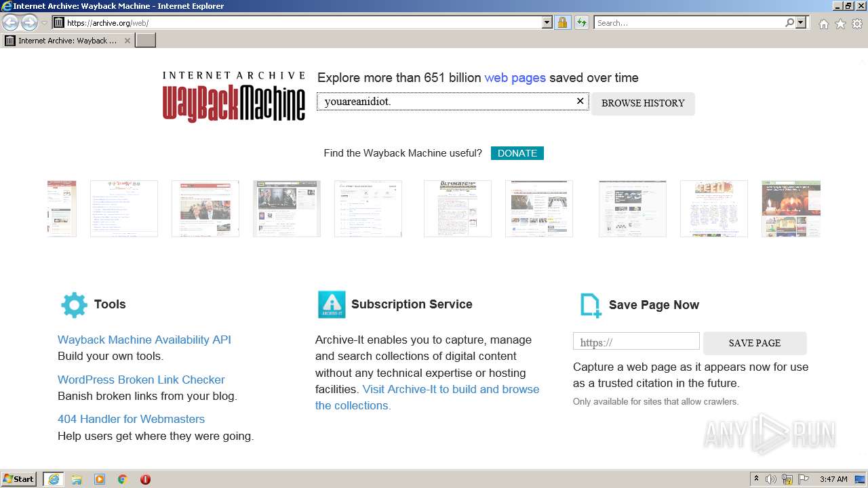Click the Tools gear icon on page
868x488 pixels.
74,305
